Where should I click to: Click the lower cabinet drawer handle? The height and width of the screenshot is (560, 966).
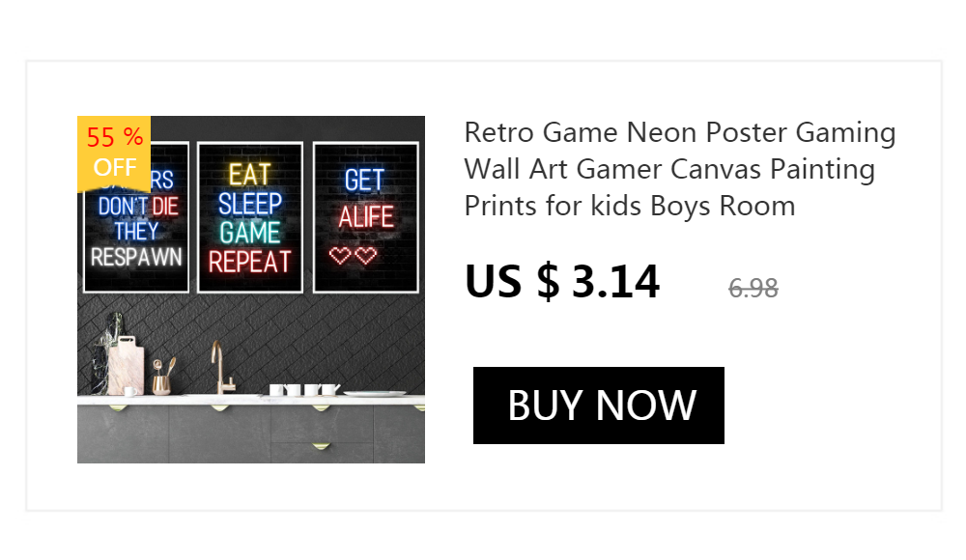point(319,446)
